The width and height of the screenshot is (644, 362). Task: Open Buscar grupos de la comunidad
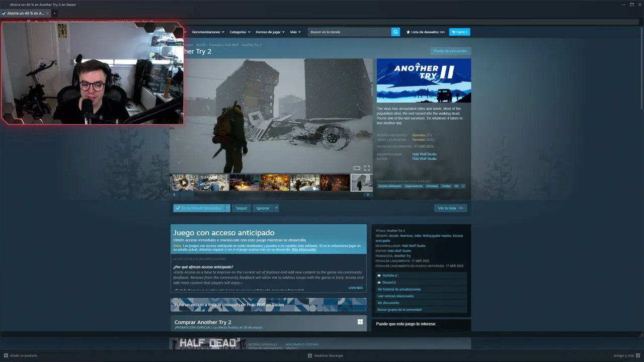click(x=399, y=310)
